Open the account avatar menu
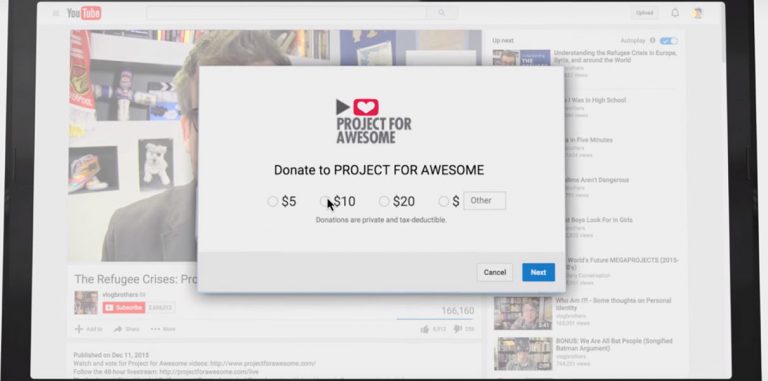The image size is (768, 381). 697,13
